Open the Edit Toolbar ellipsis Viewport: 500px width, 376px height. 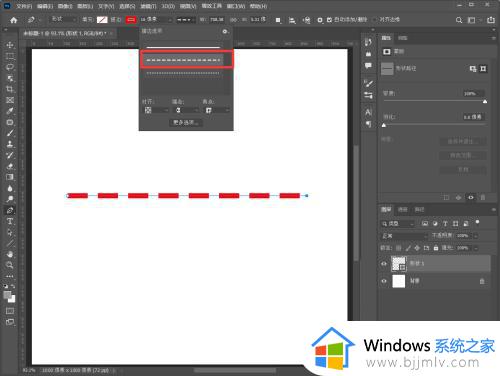10,276
